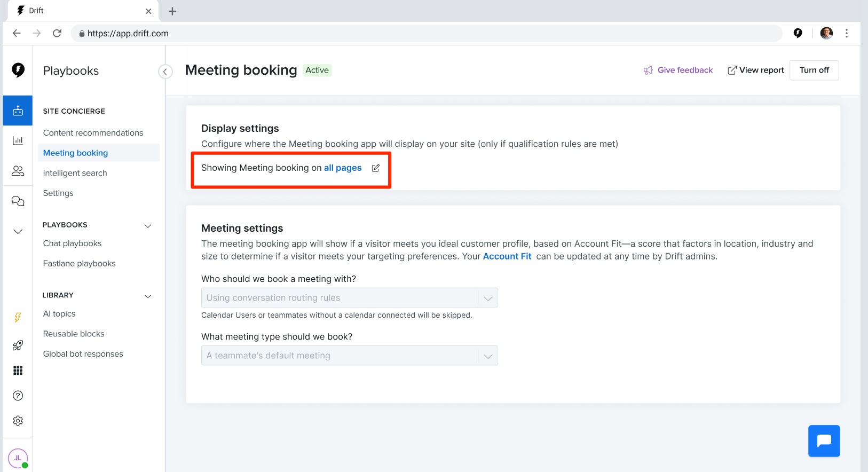Click the Drift logo in sidebar

tap(18, 70)
